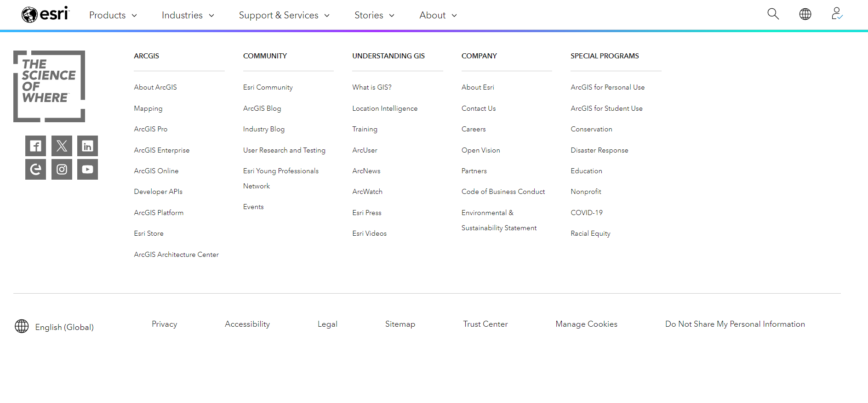Expand the Support & Services menu
The height and width of the screenshot is (403, 868).
point(284,15)
